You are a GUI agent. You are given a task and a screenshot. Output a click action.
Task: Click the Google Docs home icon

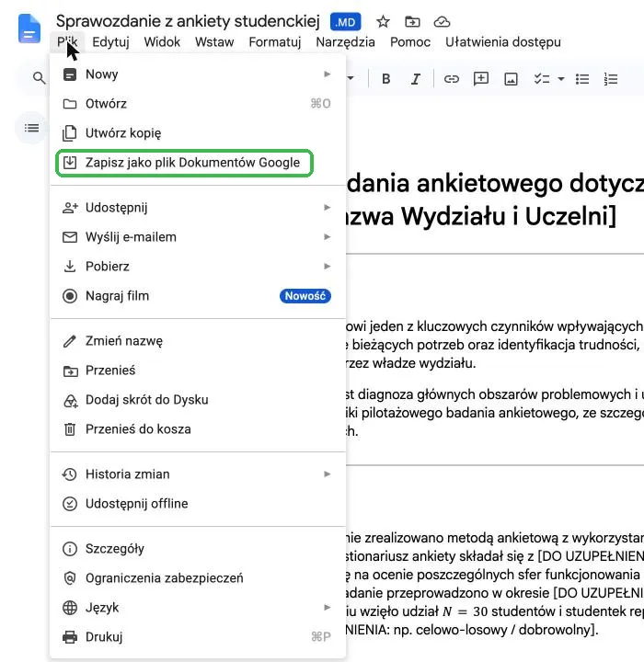pos(29,29)
